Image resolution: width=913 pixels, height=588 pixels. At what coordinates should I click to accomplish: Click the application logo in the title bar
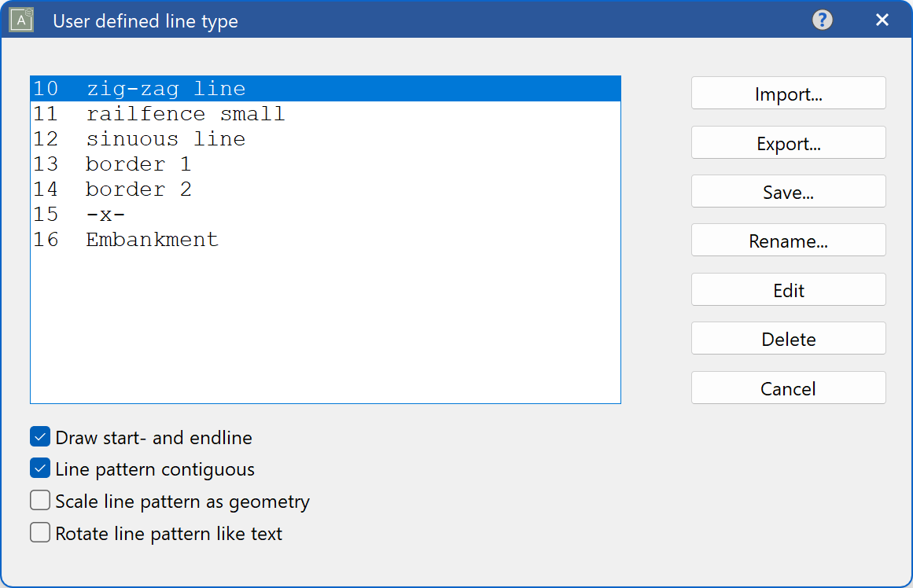click(x=20, y=20)
